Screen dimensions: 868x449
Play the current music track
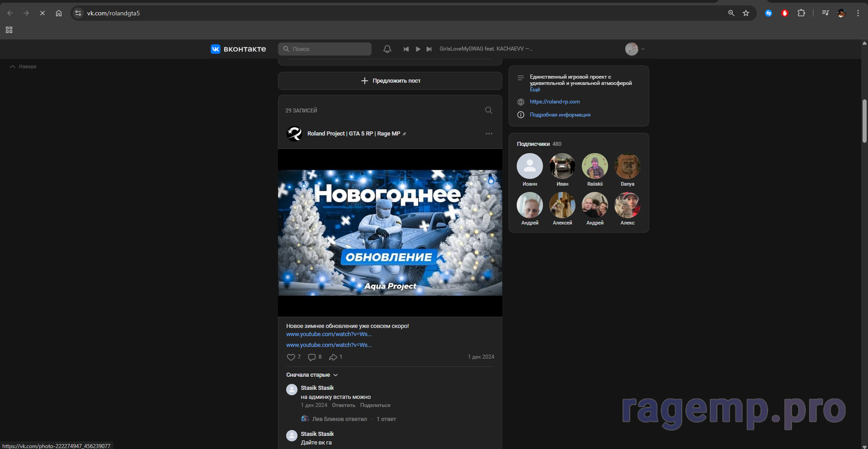[x=418, y=49]
